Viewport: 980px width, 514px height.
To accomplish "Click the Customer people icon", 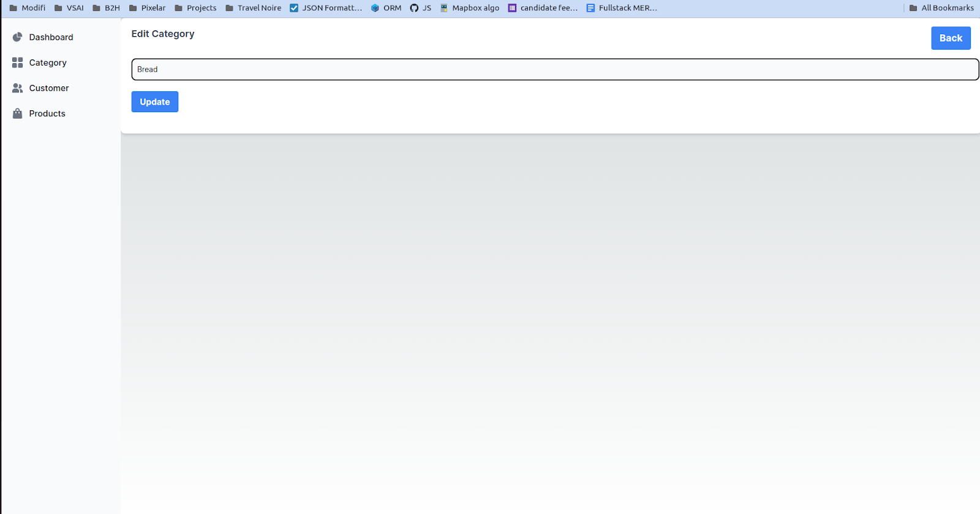I will (17, 88).
